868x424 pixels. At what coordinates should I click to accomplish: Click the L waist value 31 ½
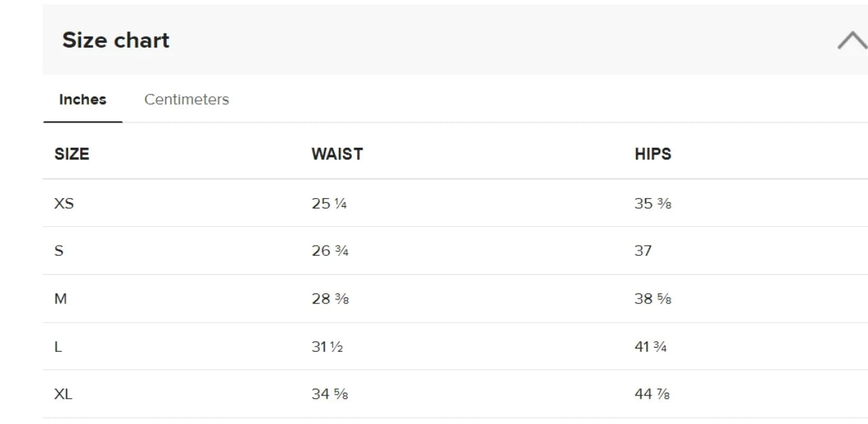327,347
